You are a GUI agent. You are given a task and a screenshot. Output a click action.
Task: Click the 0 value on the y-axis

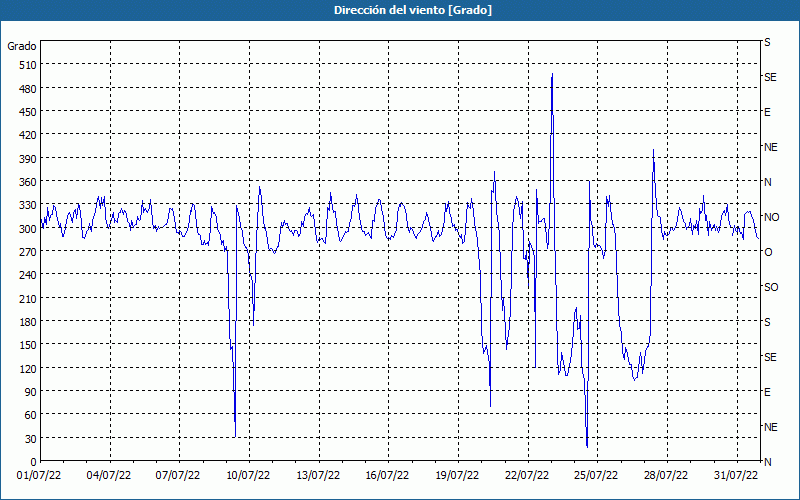pyautogui.click(x=34, y=462)
